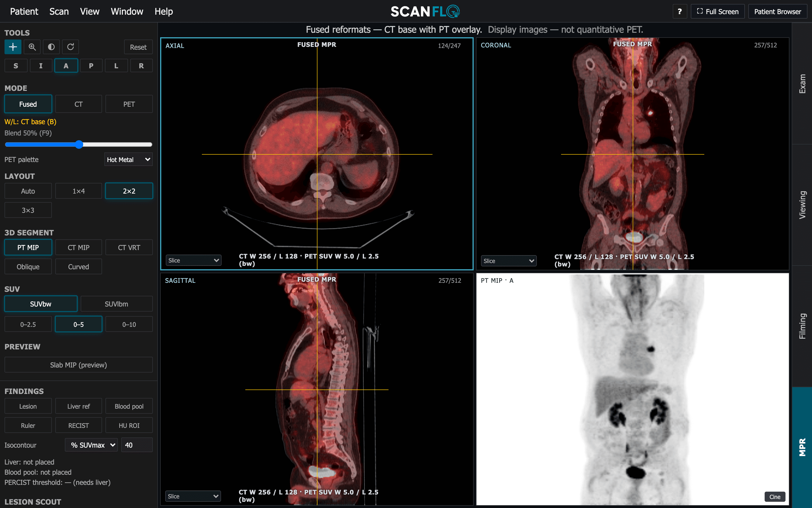Choose the 0–10 SUV range

(129, 324)
